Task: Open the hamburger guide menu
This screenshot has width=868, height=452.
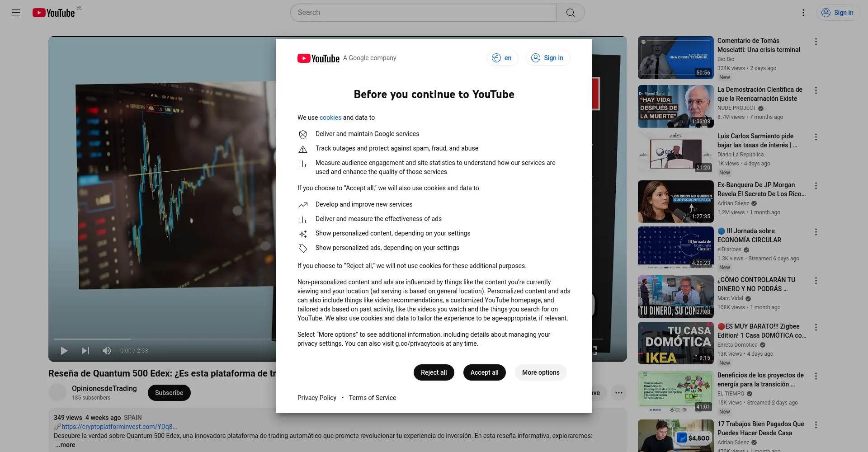Action: 16,13
